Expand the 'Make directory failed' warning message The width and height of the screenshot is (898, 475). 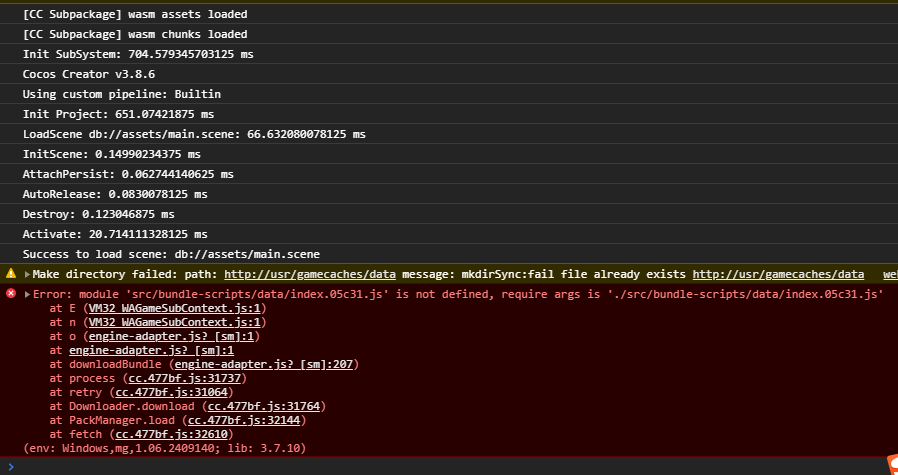[27, 274]
